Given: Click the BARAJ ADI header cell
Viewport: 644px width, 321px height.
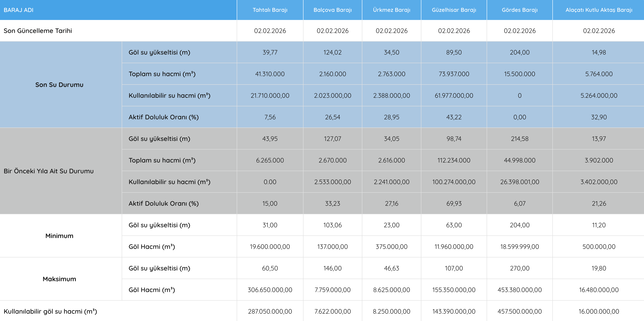Looking at the screenshot, I should point(19,10).
